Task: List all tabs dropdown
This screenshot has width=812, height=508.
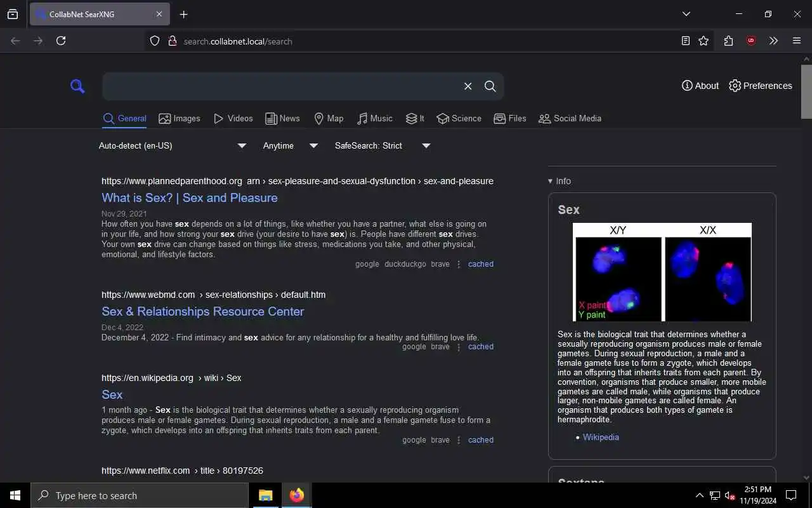Action: coord(686,14)
